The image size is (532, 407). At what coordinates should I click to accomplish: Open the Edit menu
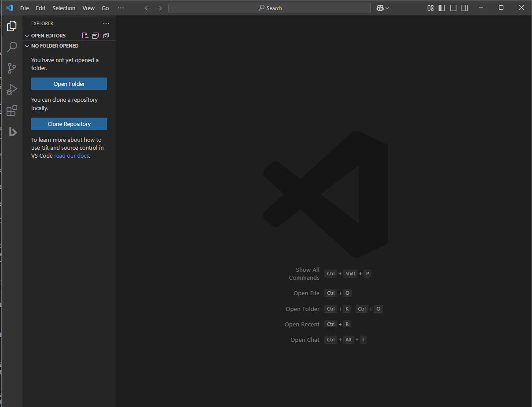[40, 8]
